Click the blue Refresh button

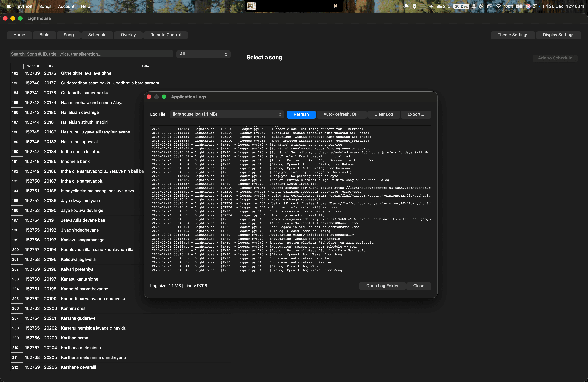[x=301, y=114]
